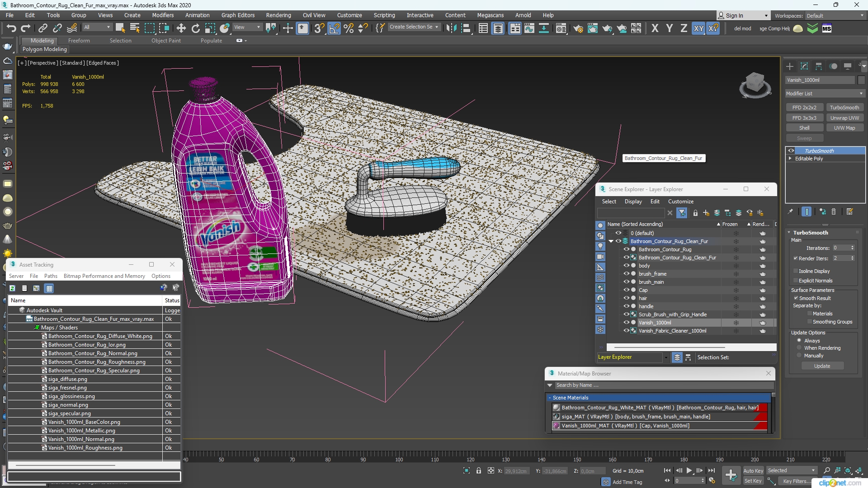Toggle TurboSmooth modifier eye icon
The image size is (868, 488).
click(791, 151)
